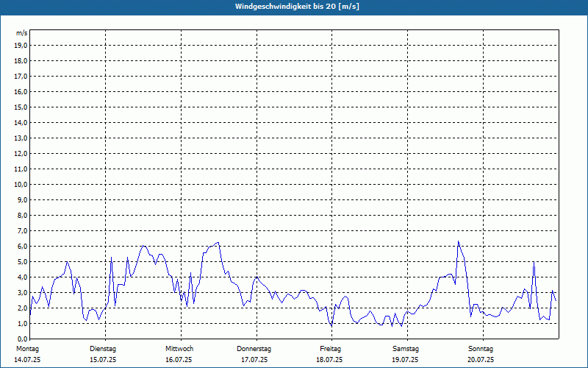Click the '15,0' y-axis value
The height and width of the screenshot is (368, 588).
coord(21,107)
